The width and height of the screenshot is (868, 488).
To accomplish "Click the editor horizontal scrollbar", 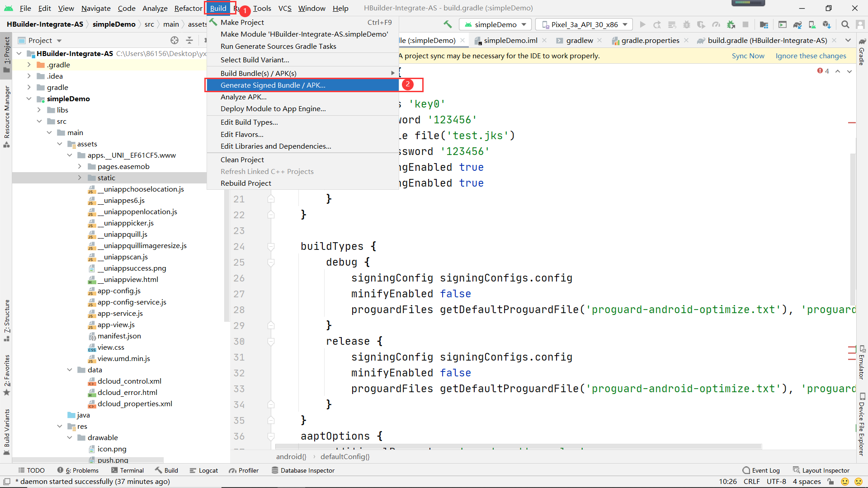I will pyautogui.click(x=518, y=447).
